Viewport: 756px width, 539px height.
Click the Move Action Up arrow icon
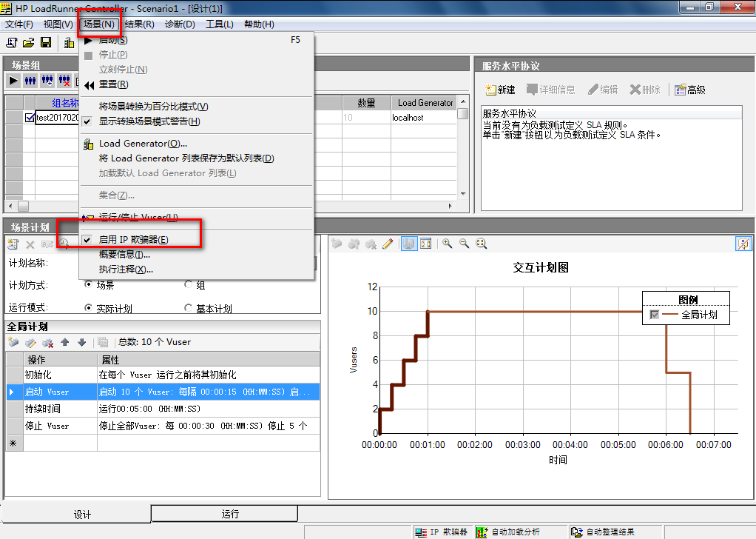(64, 343)
